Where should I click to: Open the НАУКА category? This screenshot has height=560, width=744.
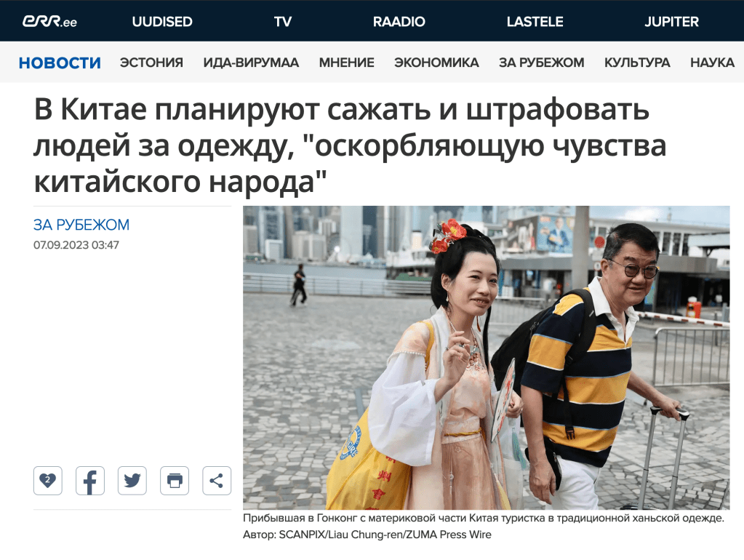(x=712, y=63)
